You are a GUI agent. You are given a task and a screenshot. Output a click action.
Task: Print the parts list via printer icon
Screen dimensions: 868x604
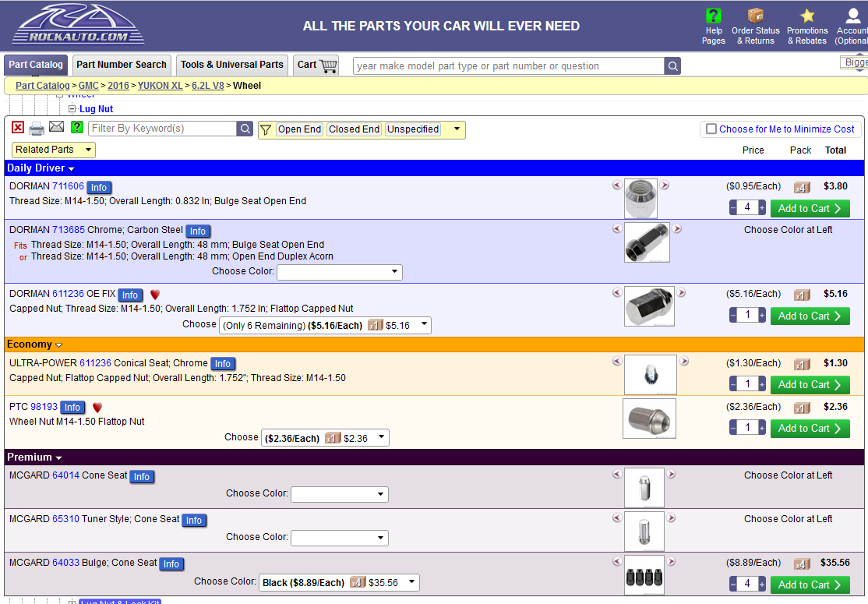click(37, 129)
